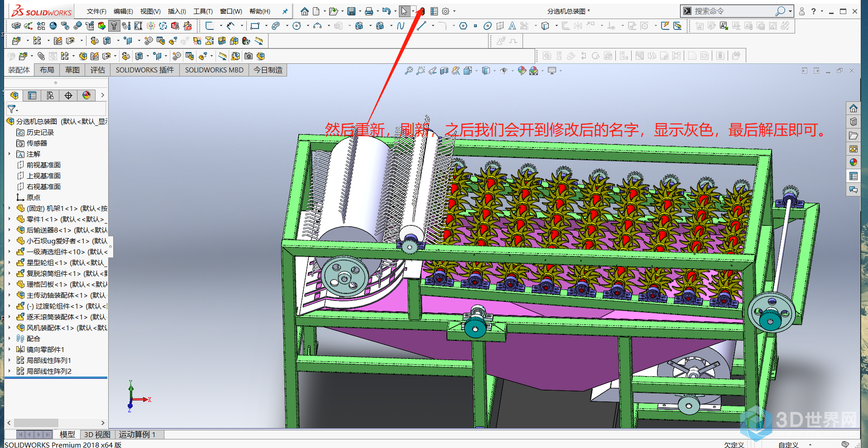
Task: Expand the 局部线性阵列1 node
Action: point(10,360)
